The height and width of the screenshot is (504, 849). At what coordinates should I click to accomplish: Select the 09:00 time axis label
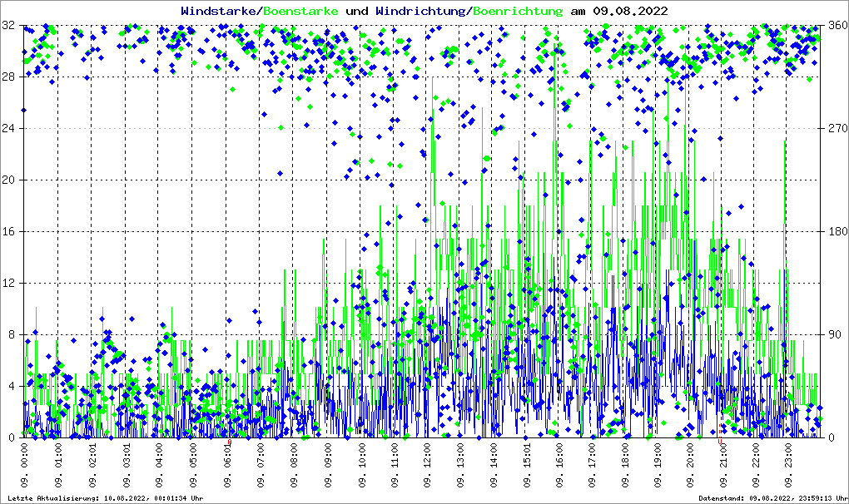pyautogui.click(x=328, y=464)
